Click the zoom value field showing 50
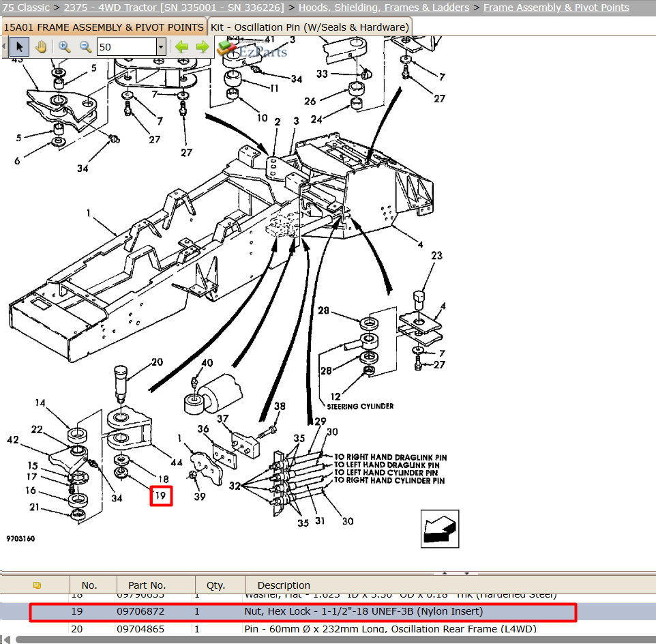The image size is (656, 644). pyautogui.click(x=127, y=47)
